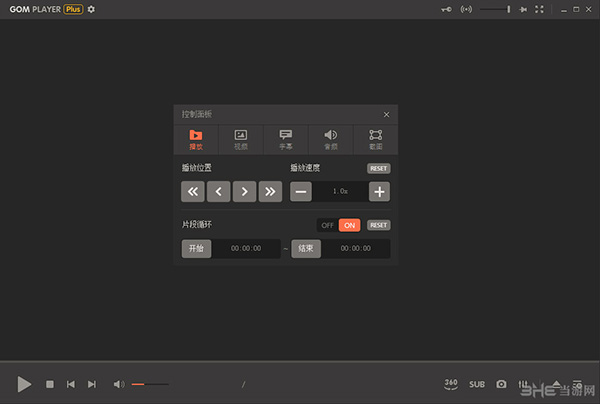Image resolution: width=600 pixels, height=404 pixels.
Task: Close the 控制面板 control panel
Action: [x=386, y=114]
